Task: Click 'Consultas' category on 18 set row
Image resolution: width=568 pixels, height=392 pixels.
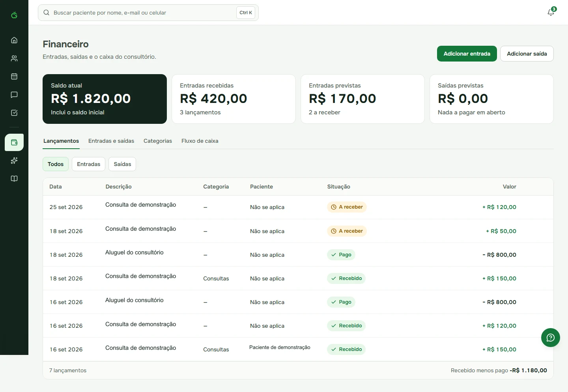Action: [216, 278]
